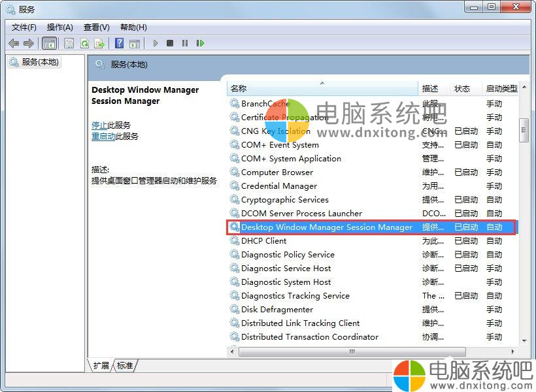
Task: Click the horizontal scrollbar right arrow
Action: [x=512, y=351]
